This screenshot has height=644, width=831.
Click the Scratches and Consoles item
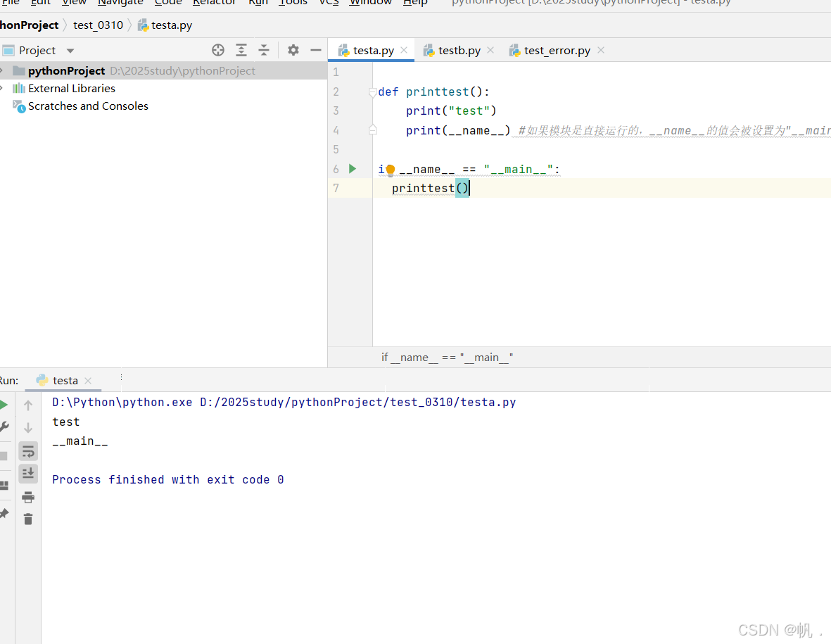point(89,106)
